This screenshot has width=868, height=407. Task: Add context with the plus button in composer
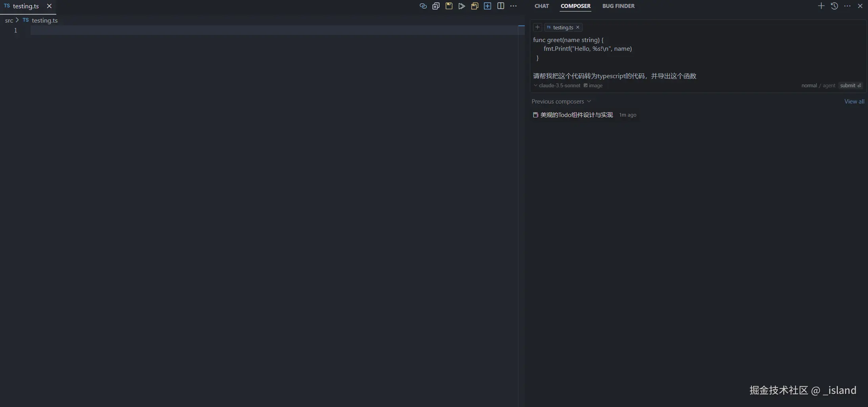537,27
